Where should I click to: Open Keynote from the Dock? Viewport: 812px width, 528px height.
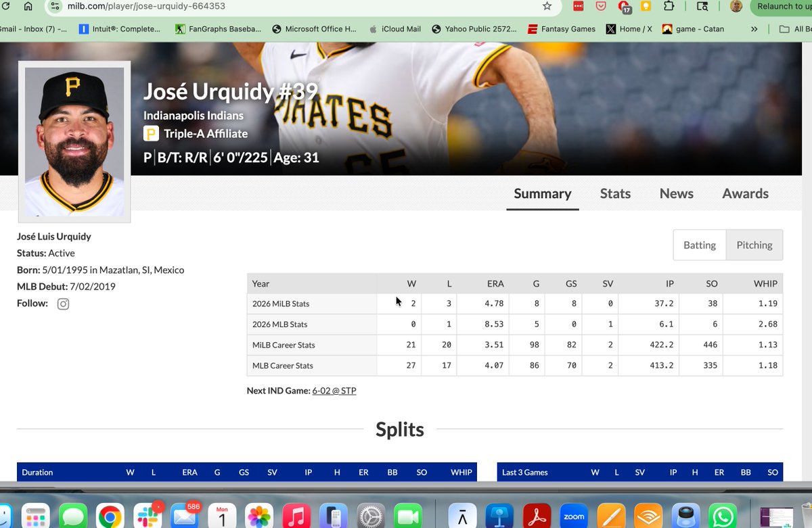[500, 517]
